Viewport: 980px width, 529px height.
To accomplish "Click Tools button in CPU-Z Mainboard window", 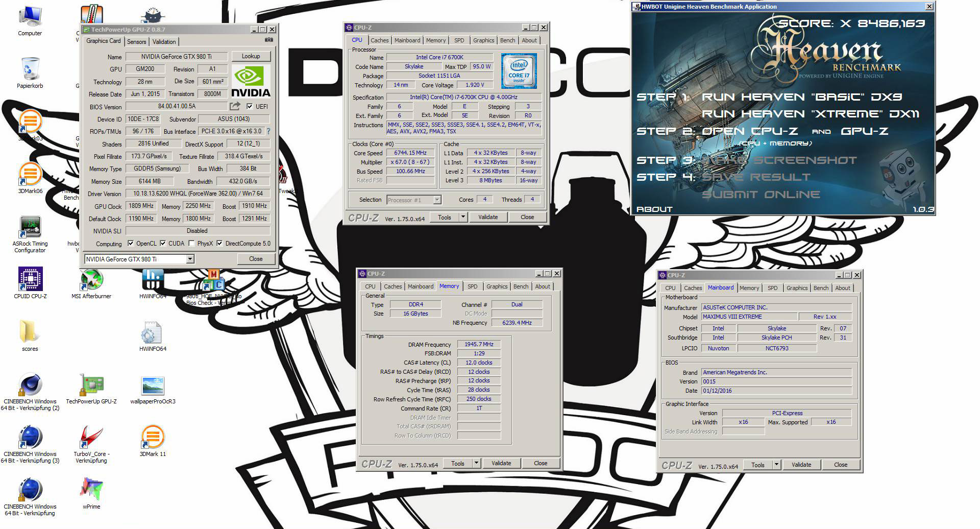I will pyautogui.click(x=758, y=465).
